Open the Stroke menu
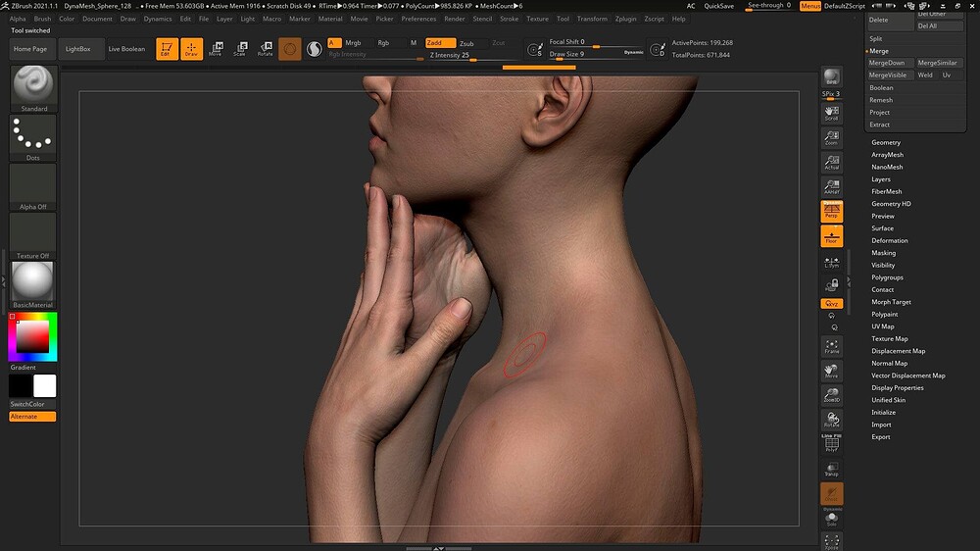 point(509,19)
